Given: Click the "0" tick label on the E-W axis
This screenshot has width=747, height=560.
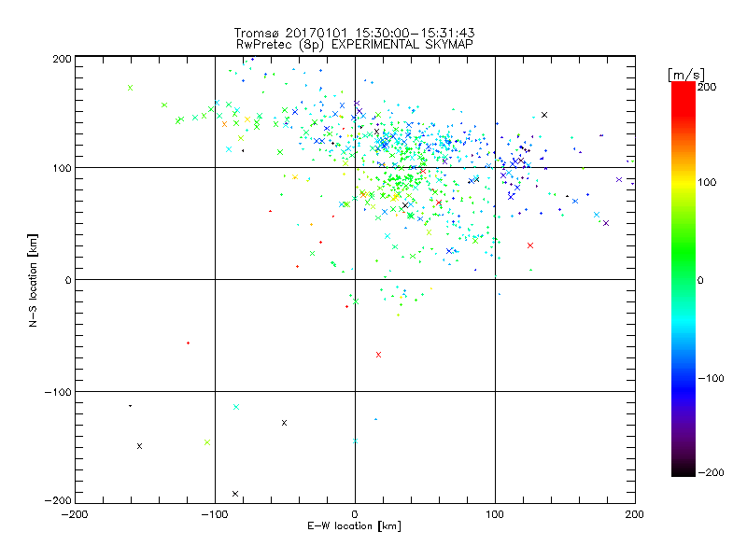Looking at the screenshot, I should point(355,514).
